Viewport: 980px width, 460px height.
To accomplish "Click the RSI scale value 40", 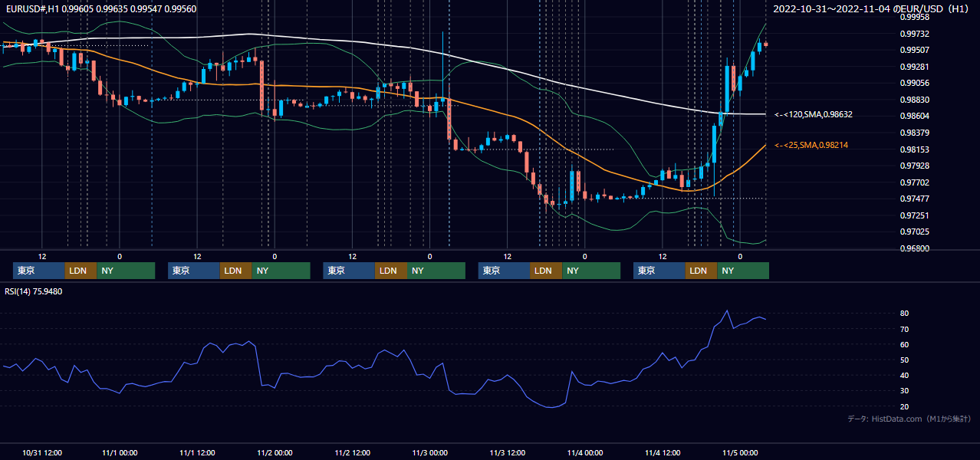I will click(905, 375).
